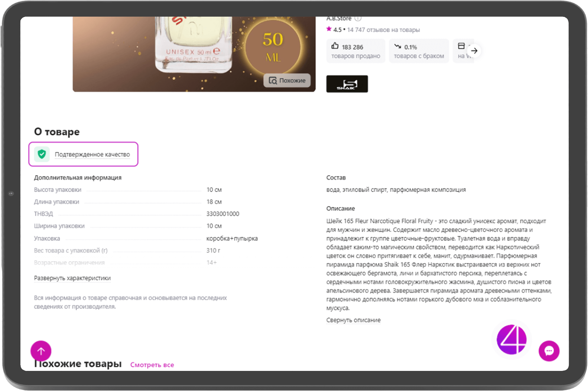Click the Ширина упаковки row label
The width and height of the screenshot is (588, 391).
pyautogui.click(x=59, y=226)
